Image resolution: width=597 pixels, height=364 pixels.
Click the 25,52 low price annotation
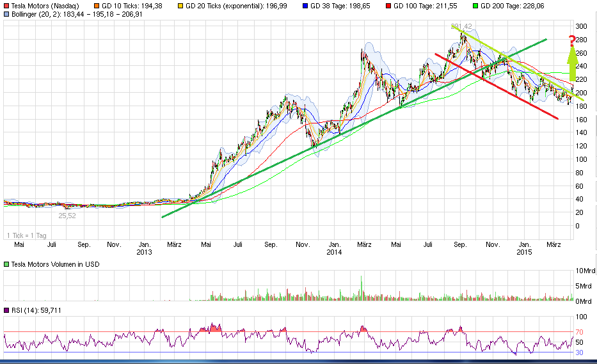(x=67, y=216)
